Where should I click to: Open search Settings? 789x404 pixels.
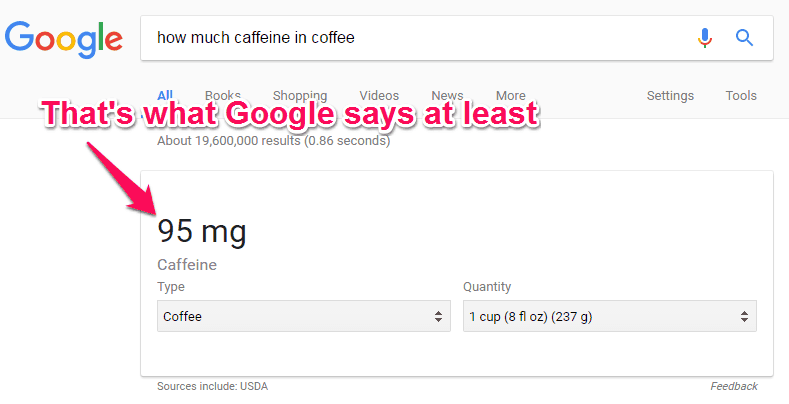pyautogui.click(x=670, y=96)
